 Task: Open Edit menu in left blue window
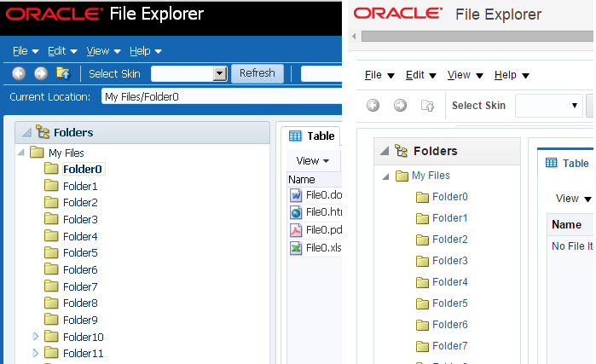[62, 51]
